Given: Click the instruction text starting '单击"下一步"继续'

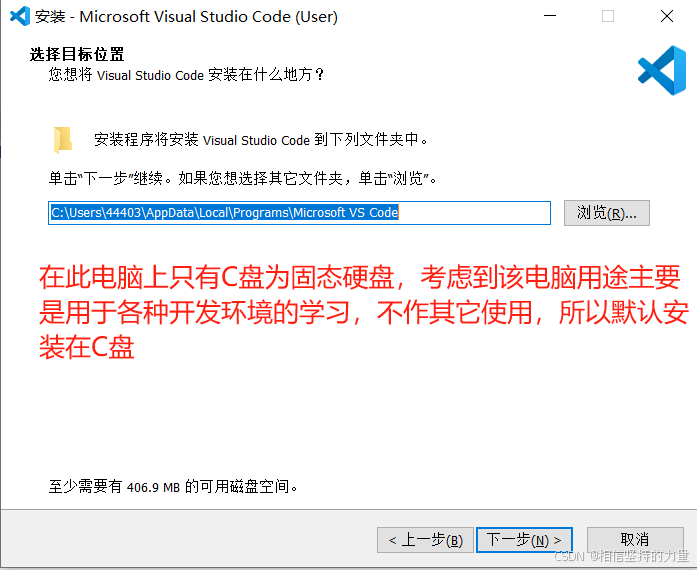Looking at the screenshot, I should pos(243,178).
